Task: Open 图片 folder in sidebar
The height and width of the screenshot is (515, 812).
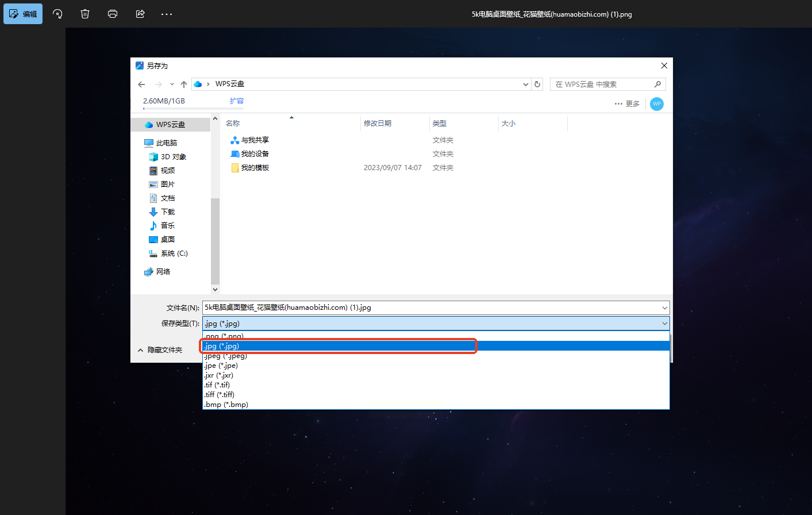Action: point(161,185)
